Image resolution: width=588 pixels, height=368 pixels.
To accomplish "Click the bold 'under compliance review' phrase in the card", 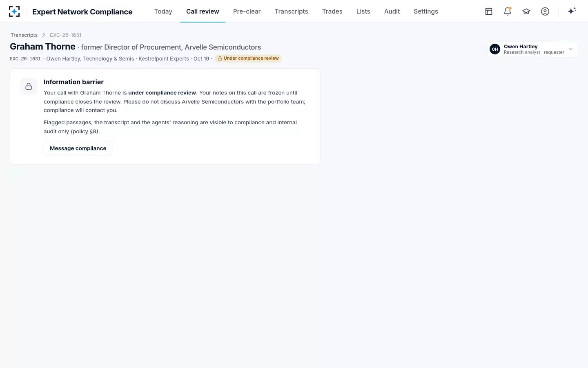I will tap(162, 93).
